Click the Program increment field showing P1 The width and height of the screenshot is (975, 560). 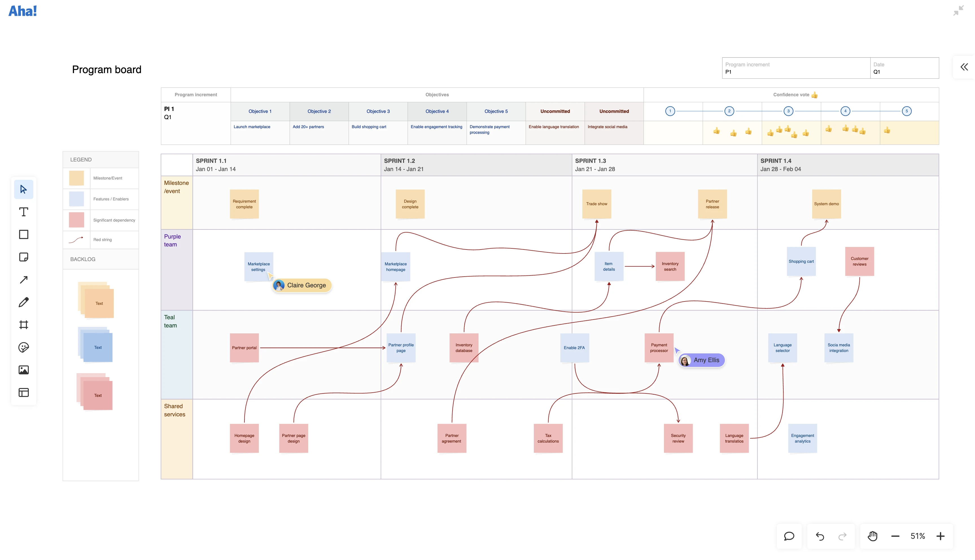click(795, 68)
